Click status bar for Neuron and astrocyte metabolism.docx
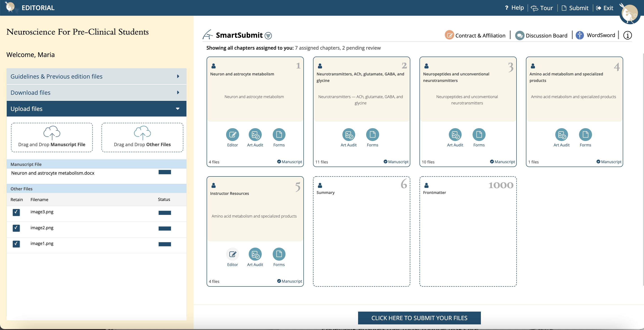 pyautogui.click(x=164, y=172)
